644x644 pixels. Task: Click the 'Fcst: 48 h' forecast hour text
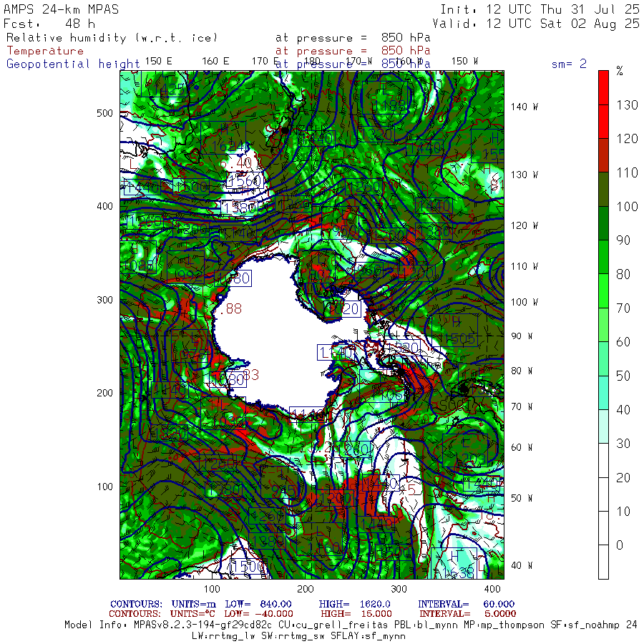pos(49,24)
